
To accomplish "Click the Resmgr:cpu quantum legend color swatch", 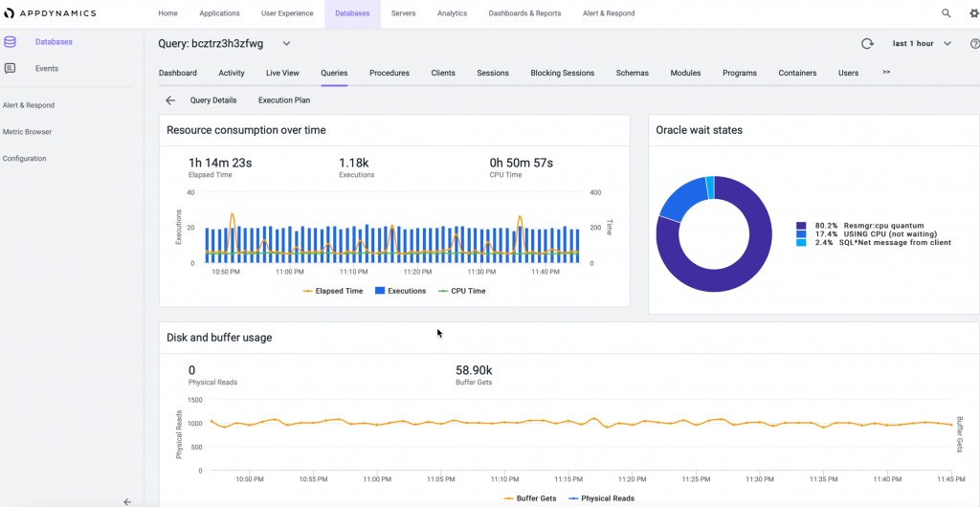I will 801,226.
